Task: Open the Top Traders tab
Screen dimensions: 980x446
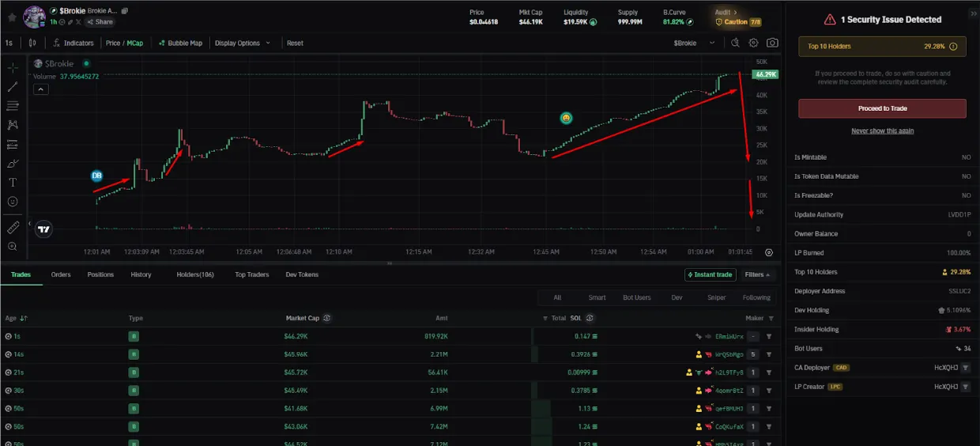Action: (x=251, y=274)
